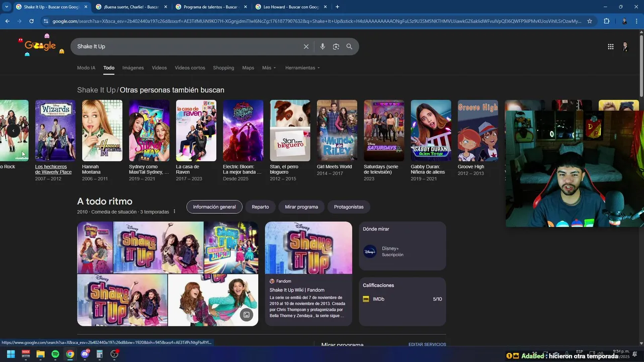Switch to the Leo Howard browser tab

click(291, 7)
